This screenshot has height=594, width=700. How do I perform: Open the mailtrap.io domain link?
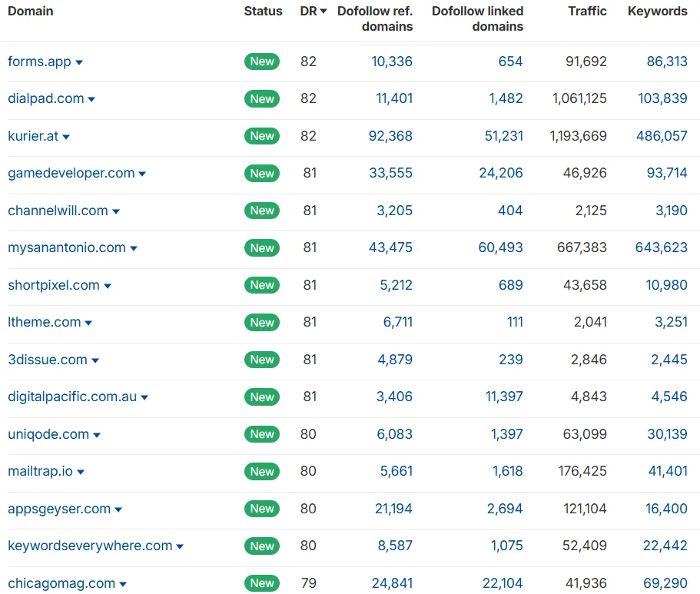pyautogui.click(x=40, y=472)
